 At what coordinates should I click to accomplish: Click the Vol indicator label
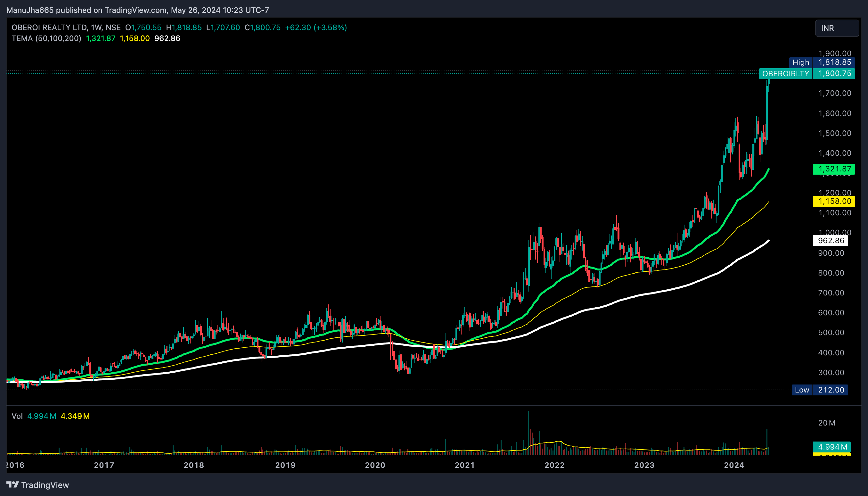(17, 416)
